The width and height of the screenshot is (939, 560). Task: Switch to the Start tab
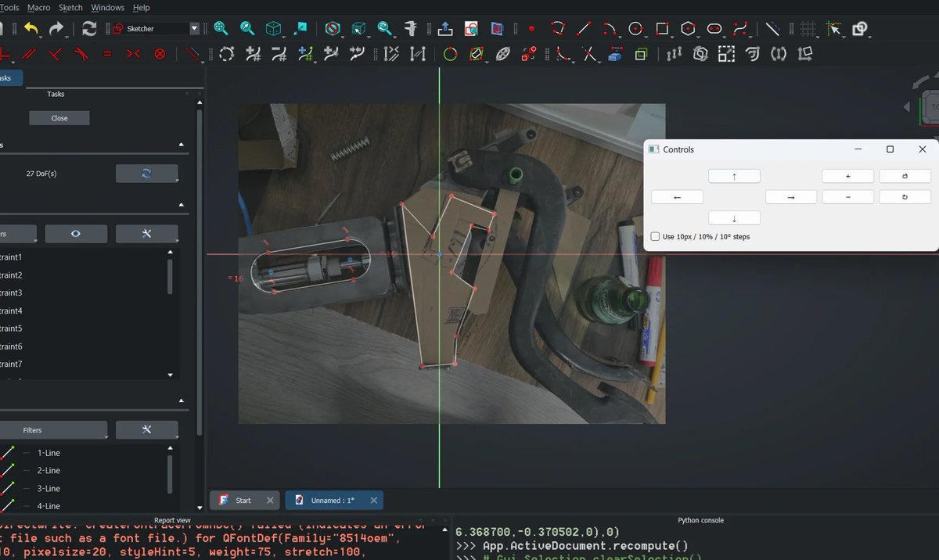tap(244, 500)
